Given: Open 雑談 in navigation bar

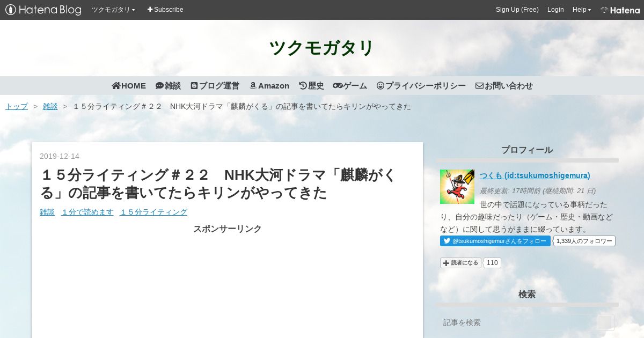Looking at the screenshot, I should point(168,86).
